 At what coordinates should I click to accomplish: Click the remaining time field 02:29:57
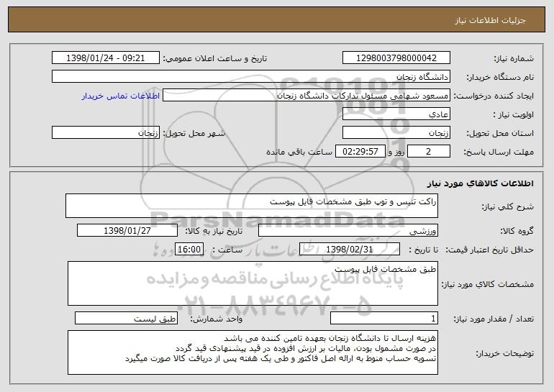pos(360,152)
